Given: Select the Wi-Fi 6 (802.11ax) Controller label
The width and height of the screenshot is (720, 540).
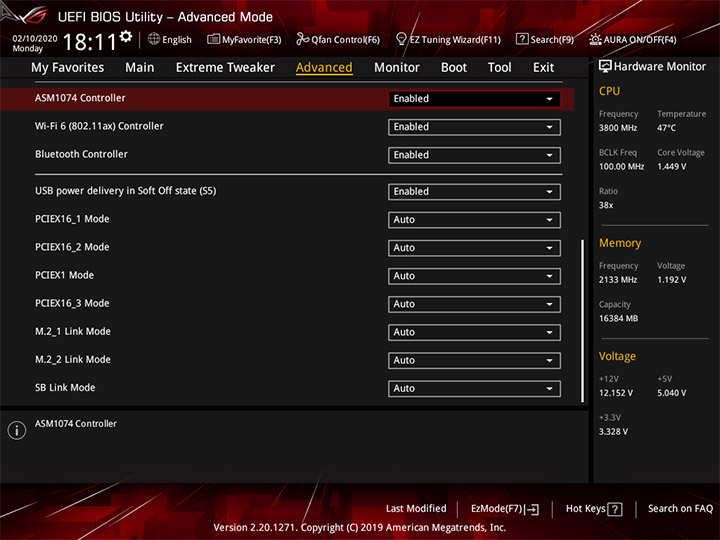Looking at the screenshot, I should click(99, 126).
